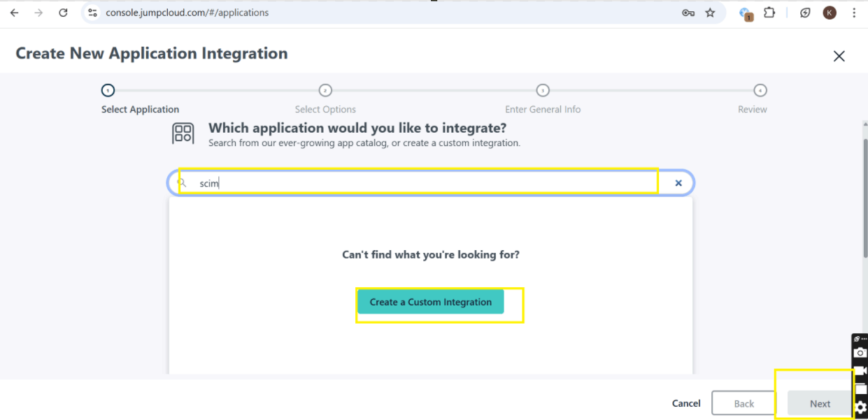
Task: Click the energy saver leaf icon
Action: 804,12
